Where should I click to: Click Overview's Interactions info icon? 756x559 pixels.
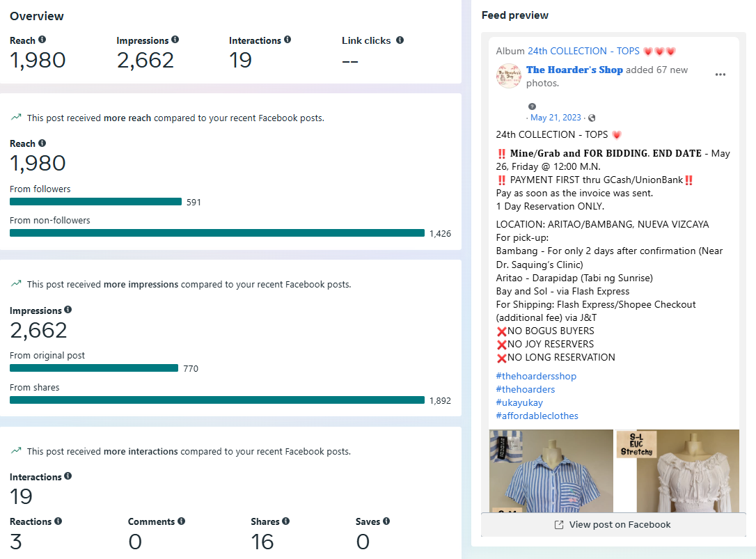288,40
